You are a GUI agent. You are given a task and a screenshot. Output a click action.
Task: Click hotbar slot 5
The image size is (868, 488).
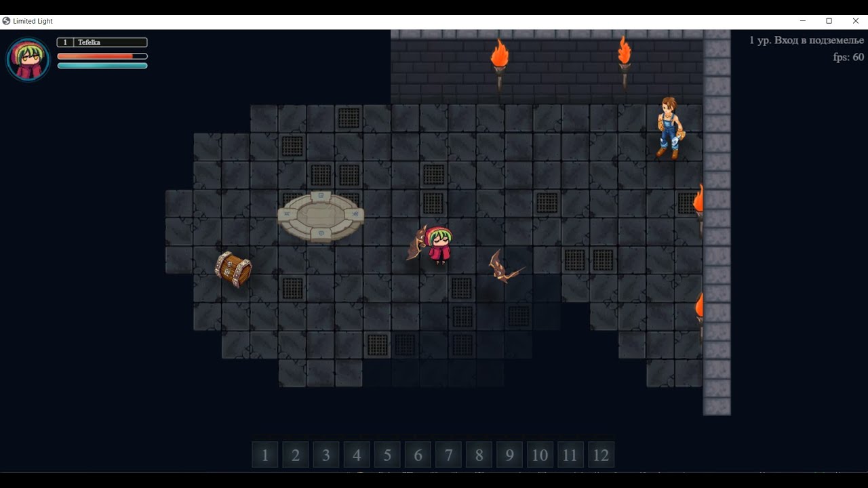tap(387, 455)
